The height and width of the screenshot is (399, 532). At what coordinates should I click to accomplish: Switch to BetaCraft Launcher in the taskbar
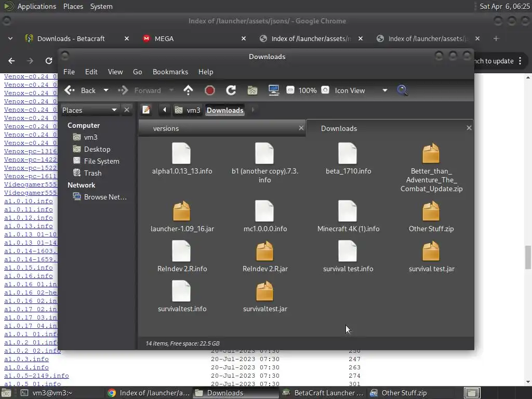click(323, 393)
